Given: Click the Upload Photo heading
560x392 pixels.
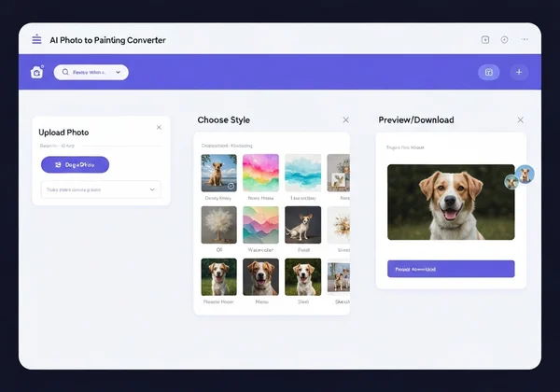Looking at the screenshot, I should click(x=63, y=133).
